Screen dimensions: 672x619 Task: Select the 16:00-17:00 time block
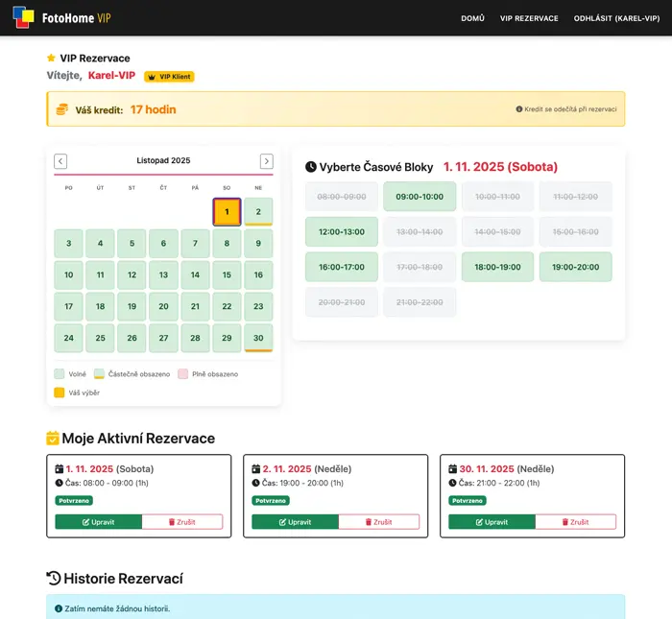(x=342, y=267)
